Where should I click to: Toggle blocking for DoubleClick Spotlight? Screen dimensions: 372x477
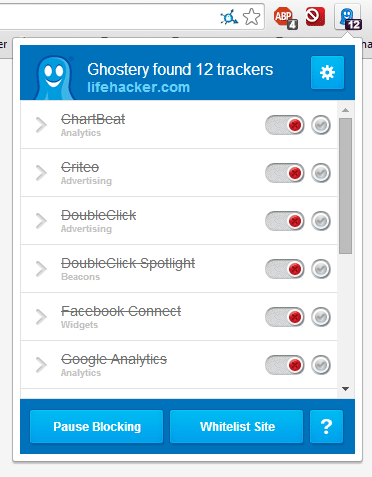pos(285,269)
